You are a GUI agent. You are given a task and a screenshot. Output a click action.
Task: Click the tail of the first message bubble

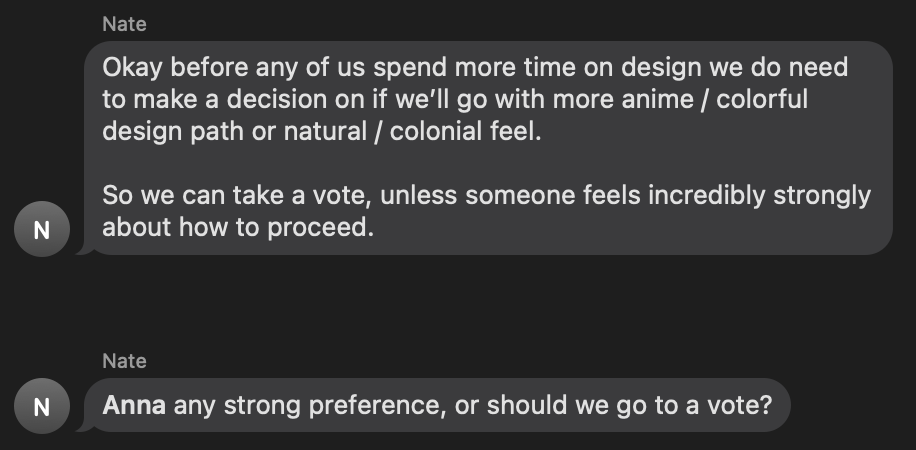(x=84, y=249)
